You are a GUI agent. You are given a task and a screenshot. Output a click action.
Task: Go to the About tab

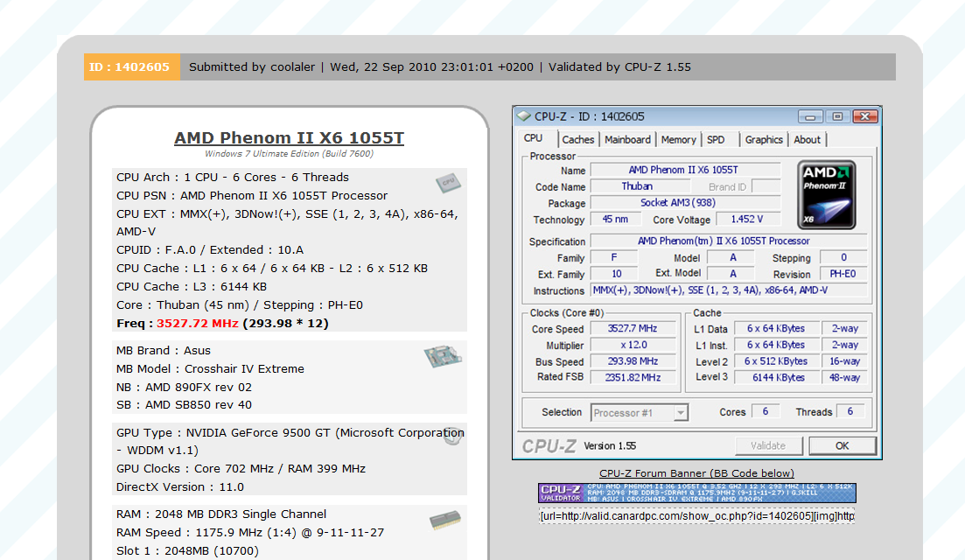pyautogui.click(x=807, y=140)
